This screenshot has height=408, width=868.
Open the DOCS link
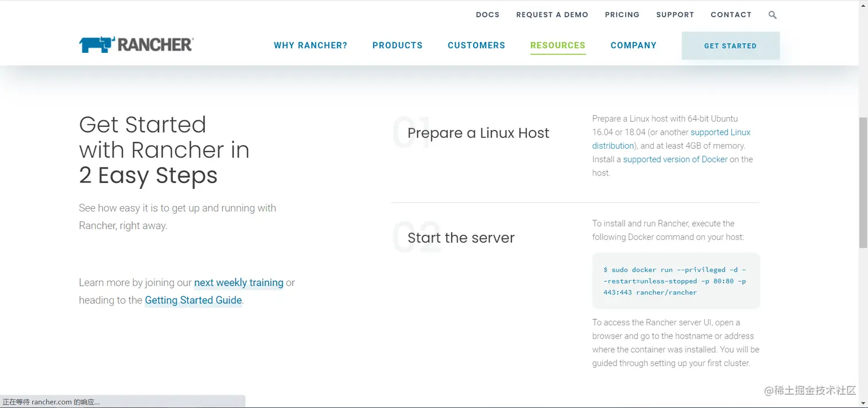tap(487, 15)
